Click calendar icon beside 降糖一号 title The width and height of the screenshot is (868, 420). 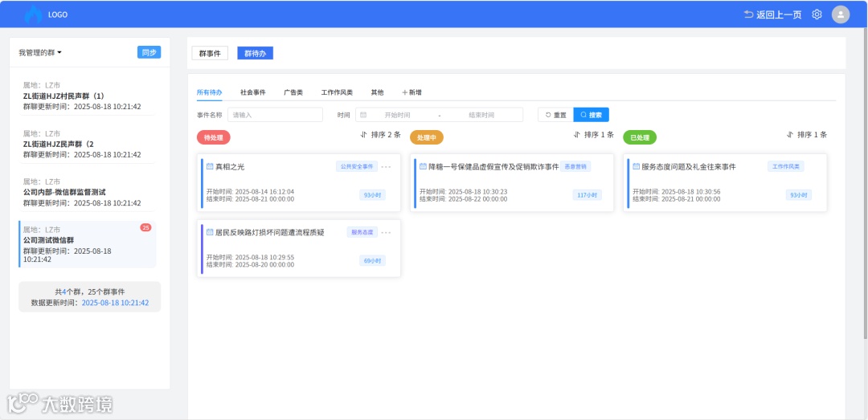tap(423, 166)
